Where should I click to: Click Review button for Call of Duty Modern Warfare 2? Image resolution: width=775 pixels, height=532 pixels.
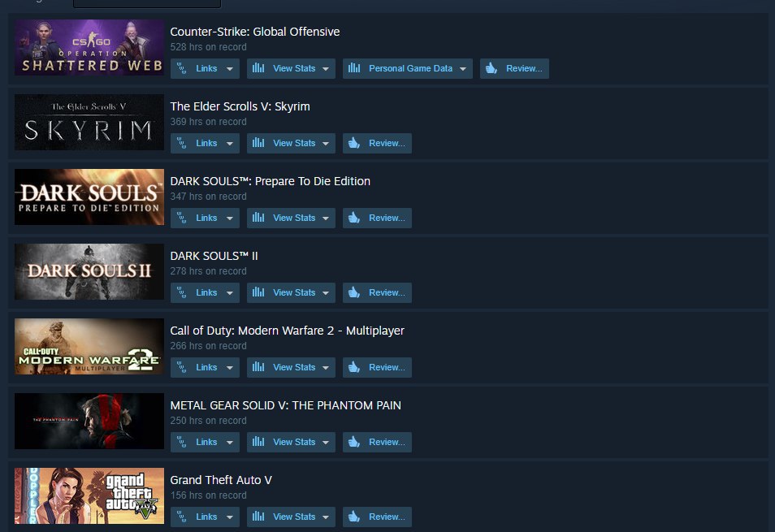click(377, 367)
